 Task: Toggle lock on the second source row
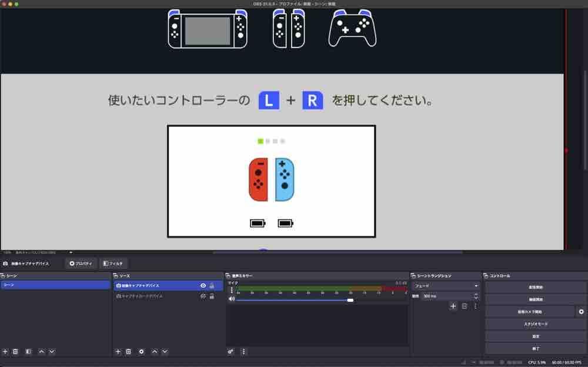(x=212, y=296)
